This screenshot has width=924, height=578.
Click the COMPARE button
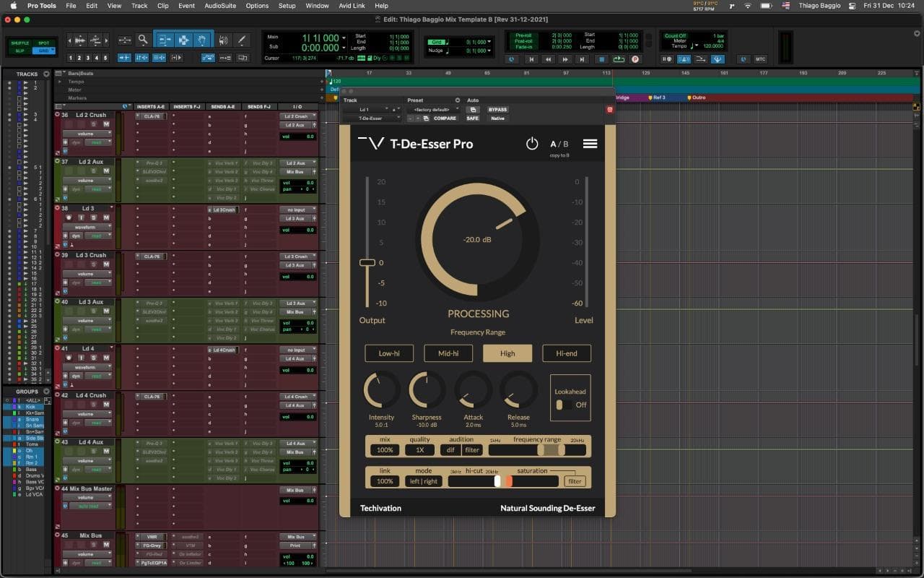point(445,118)
